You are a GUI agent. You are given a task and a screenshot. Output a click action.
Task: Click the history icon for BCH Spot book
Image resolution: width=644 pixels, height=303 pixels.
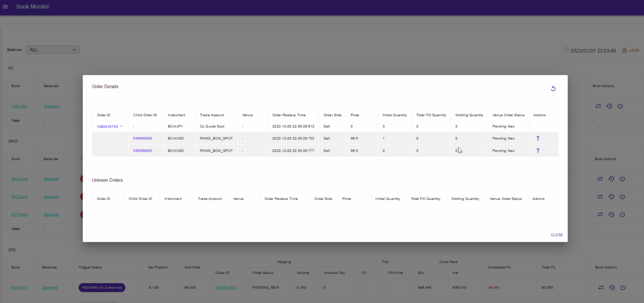[x=611, y=179]
